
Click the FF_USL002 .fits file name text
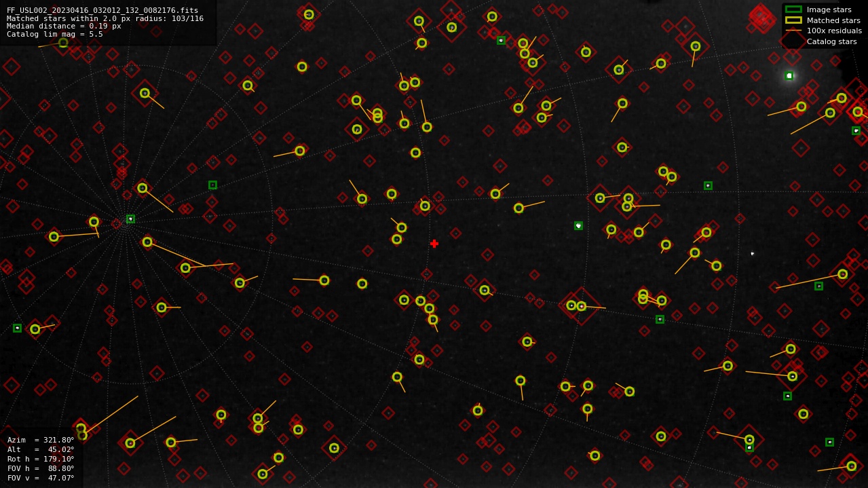(102, 10)
